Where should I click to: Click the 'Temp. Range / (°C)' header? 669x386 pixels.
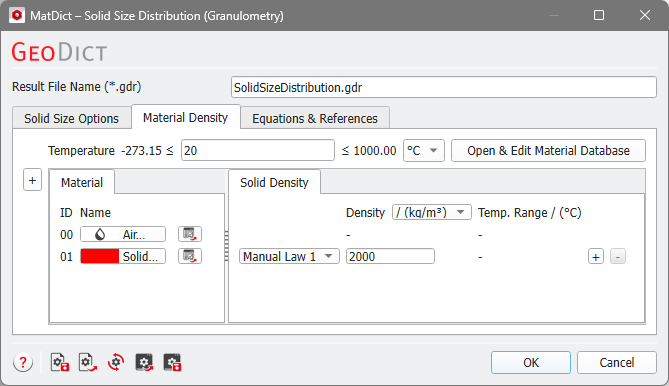pos(529,212)
